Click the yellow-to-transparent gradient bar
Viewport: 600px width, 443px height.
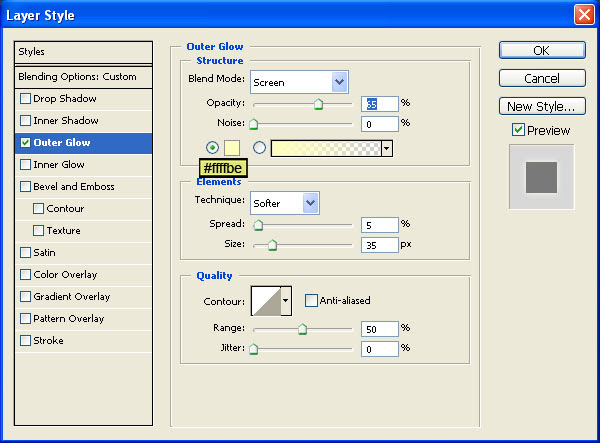pos(326,148)
